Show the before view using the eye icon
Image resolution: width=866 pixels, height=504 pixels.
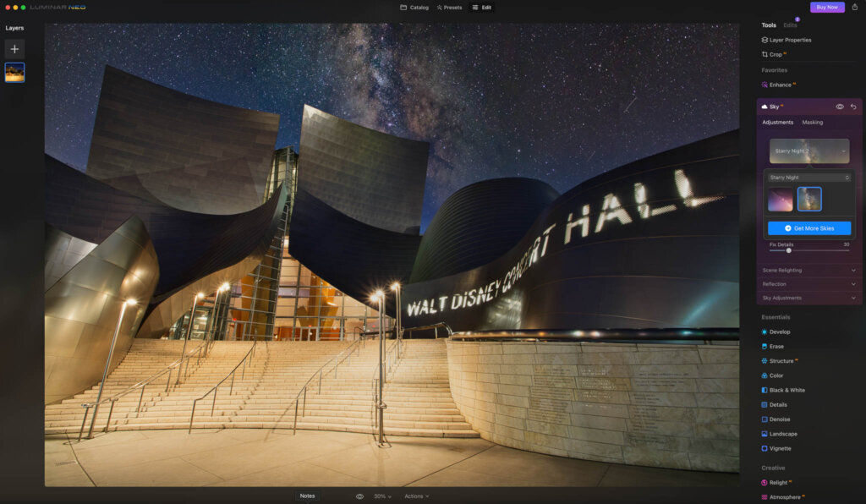[359, 496]
